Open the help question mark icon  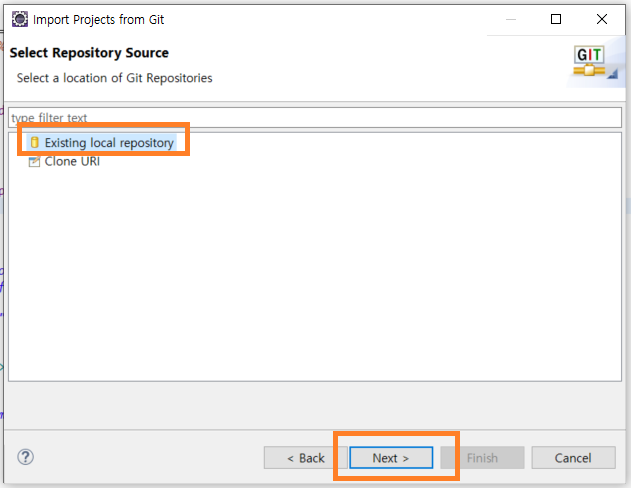pos(25,457)
